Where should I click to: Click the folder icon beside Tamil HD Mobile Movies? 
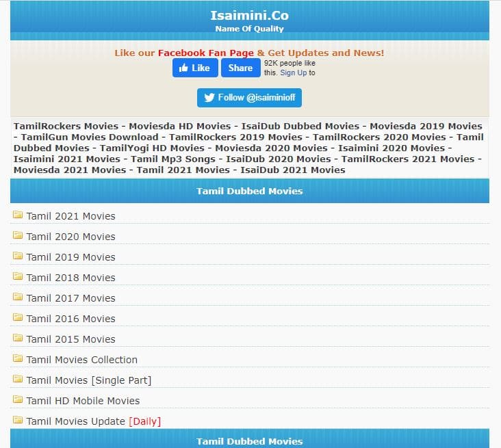(x=18, y=399)
